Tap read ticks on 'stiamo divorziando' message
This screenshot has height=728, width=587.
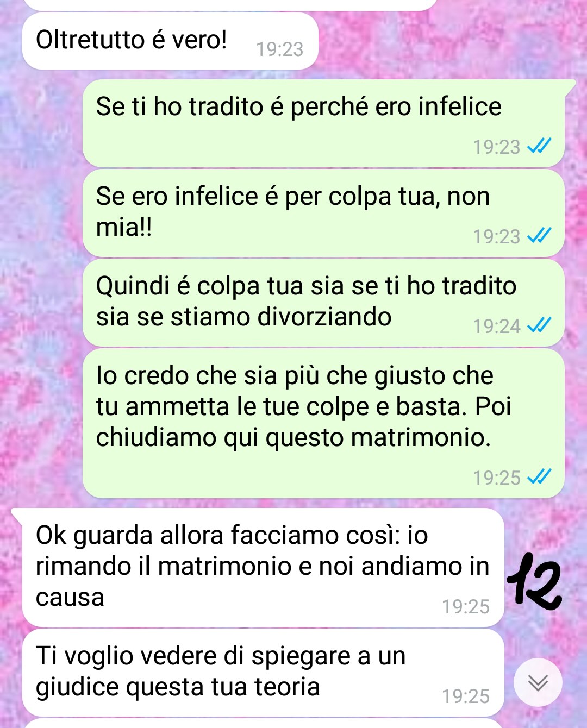point(540,325)
